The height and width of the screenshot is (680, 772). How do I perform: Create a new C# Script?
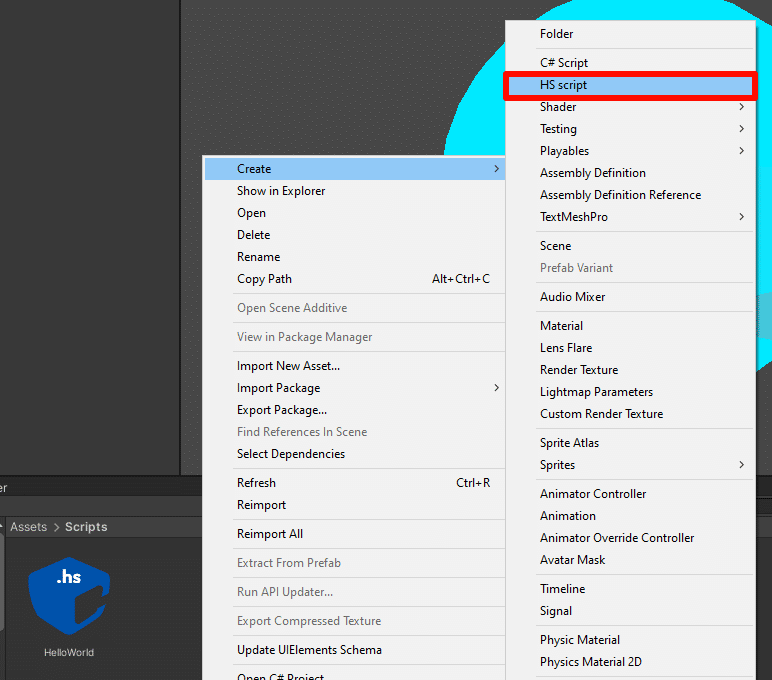coord(630,63)
